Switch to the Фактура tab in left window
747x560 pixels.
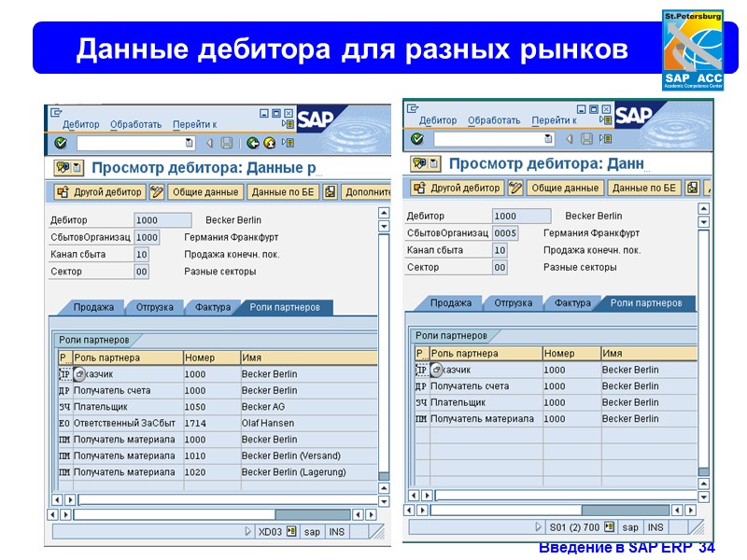(213, 307)
